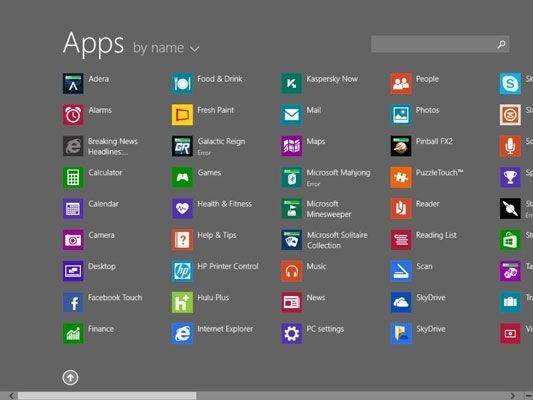Open the Alarms app icon
Screen dimensions: 533x400
73,115
